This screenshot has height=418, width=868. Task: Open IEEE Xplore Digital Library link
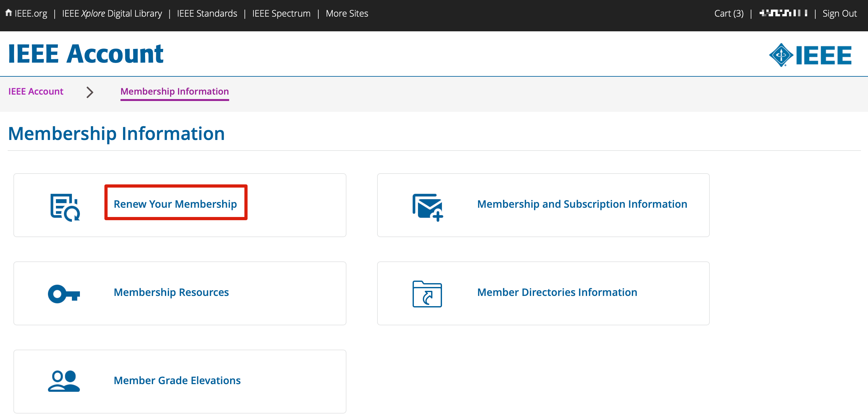click(x=112, y=13)
